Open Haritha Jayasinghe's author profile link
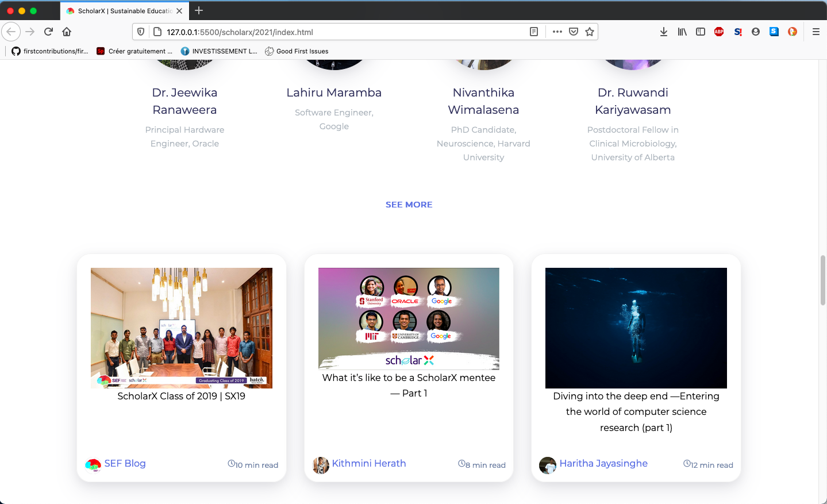 603,463
